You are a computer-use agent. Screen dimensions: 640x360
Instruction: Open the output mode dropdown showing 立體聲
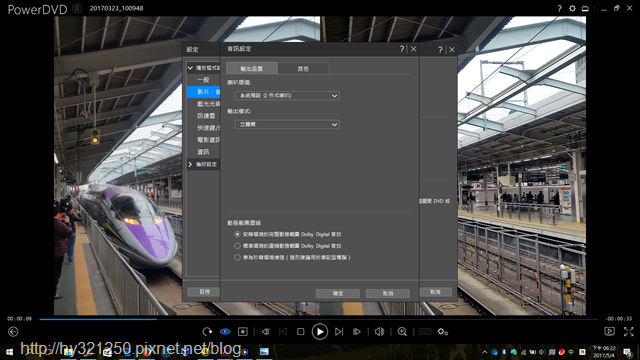(x=287, y=124)
